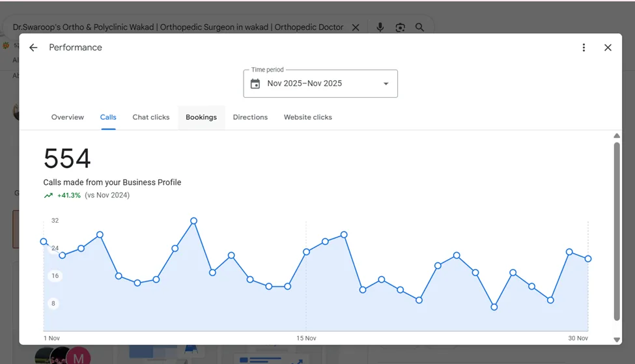
Task: Click the vertical scrollbar thumb
Action: click(x=617, y=231)
